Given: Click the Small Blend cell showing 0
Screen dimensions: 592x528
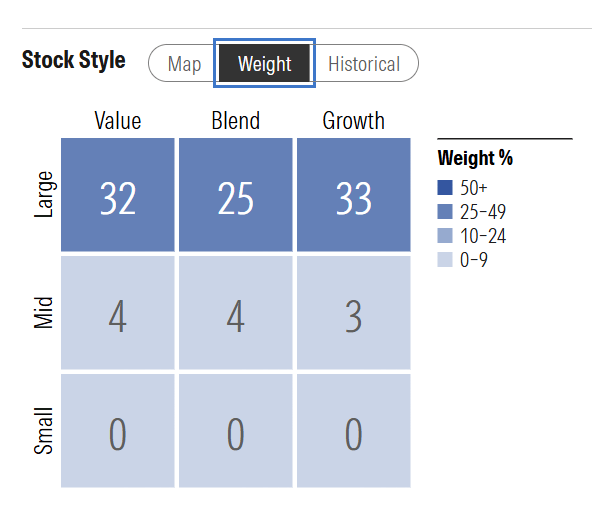Looking at the screenshot, I should coord(236,431).
